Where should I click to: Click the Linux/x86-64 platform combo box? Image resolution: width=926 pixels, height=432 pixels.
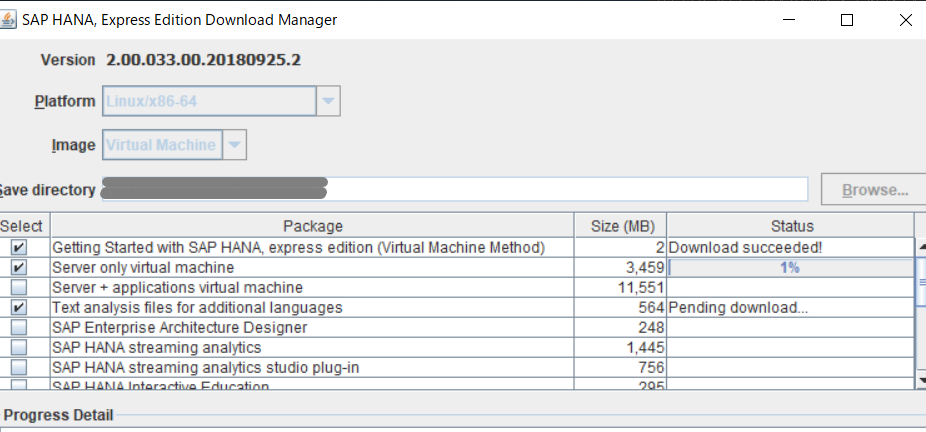click(x=208, y=101)
